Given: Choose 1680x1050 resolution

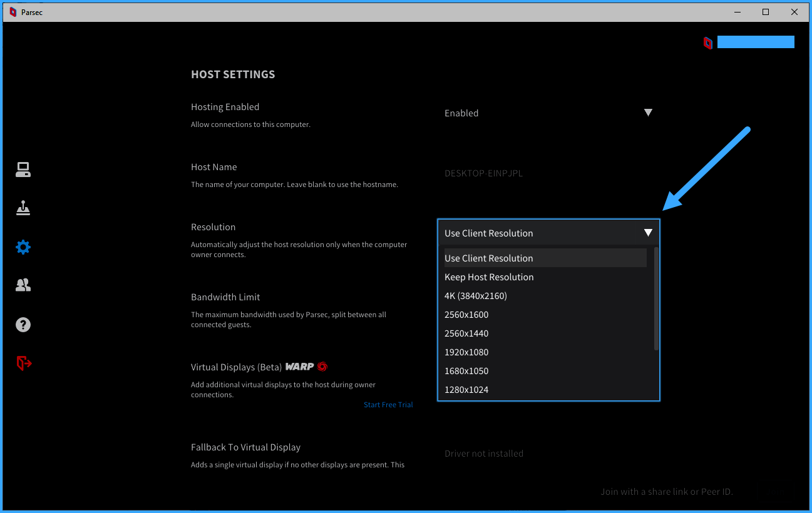Looking at the screenshot, I should [545, 370].
